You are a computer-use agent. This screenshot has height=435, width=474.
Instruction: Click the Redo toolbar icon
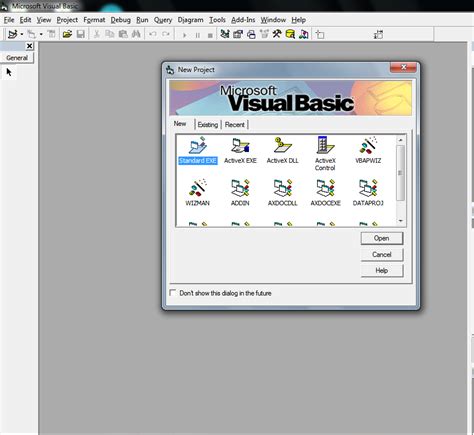[x=166, y=34]
